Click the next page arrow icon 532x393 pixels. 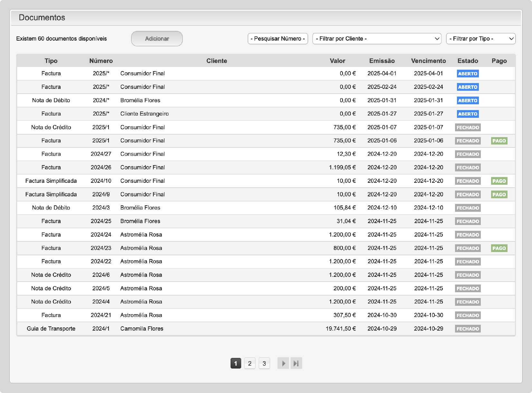(283, 363)
